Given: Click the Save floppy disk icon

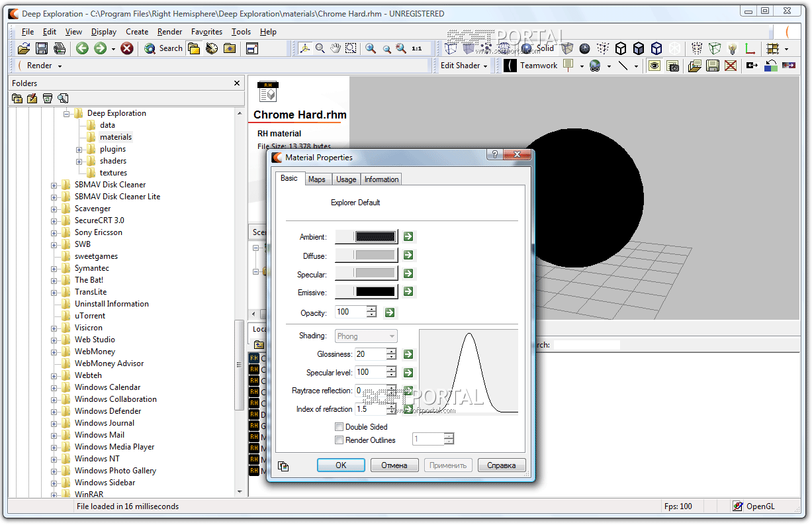Looking at the screenshot, I should 41,48.
